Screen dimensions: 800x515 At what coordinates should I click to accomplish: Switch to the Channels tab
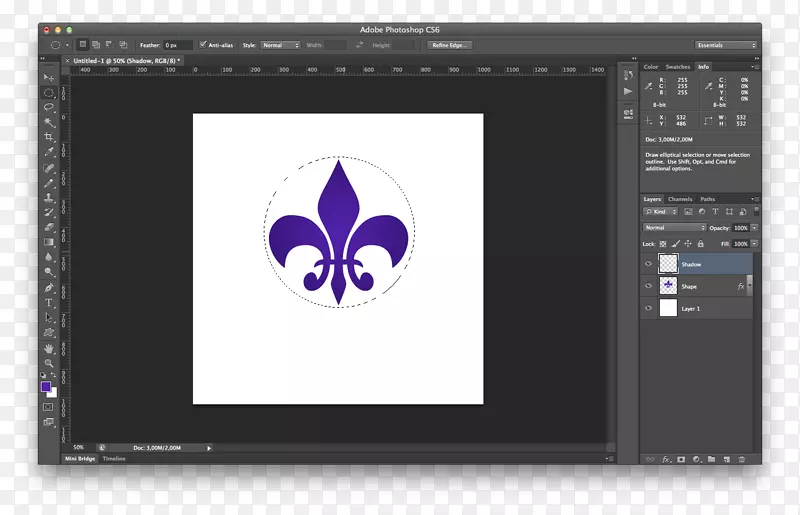click(680, 199)
